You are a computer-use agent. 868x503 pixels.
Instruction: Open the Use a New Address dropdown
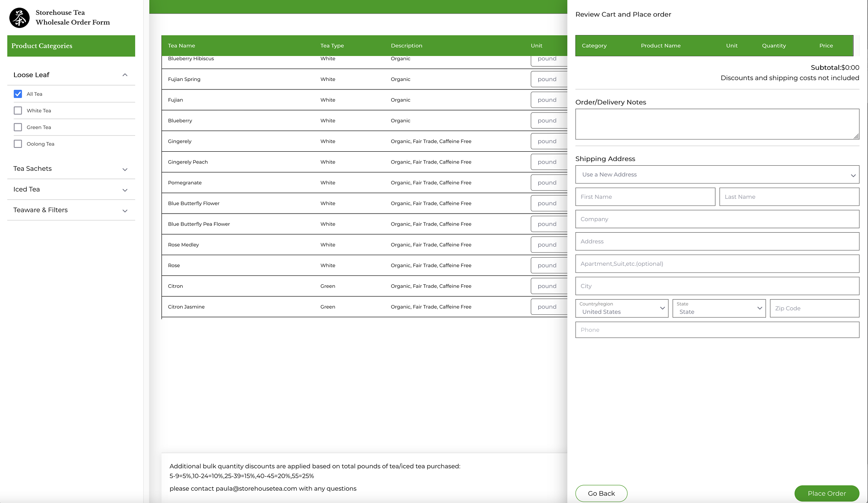[x=717, y=175]
